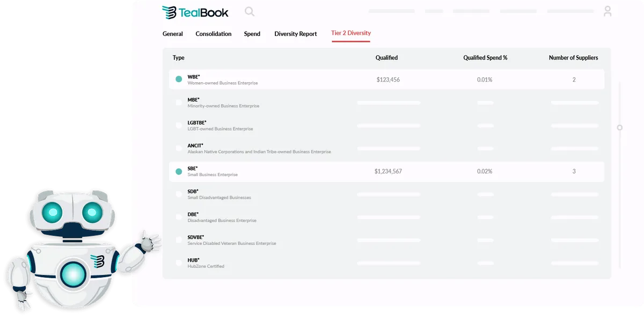Click the Qualified Spend % column header
The height and width of the screenshot is (319, 644).
coord(485,58)
